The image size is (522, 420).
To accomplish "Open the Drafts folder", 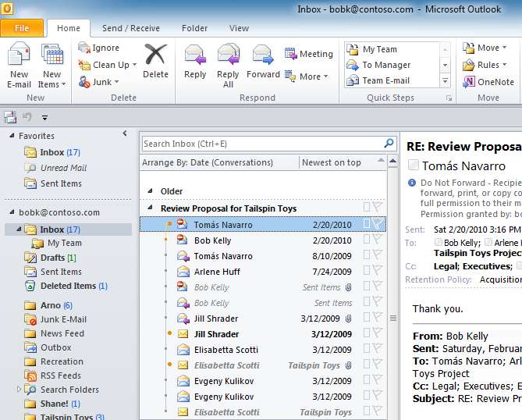I will 50,258.
